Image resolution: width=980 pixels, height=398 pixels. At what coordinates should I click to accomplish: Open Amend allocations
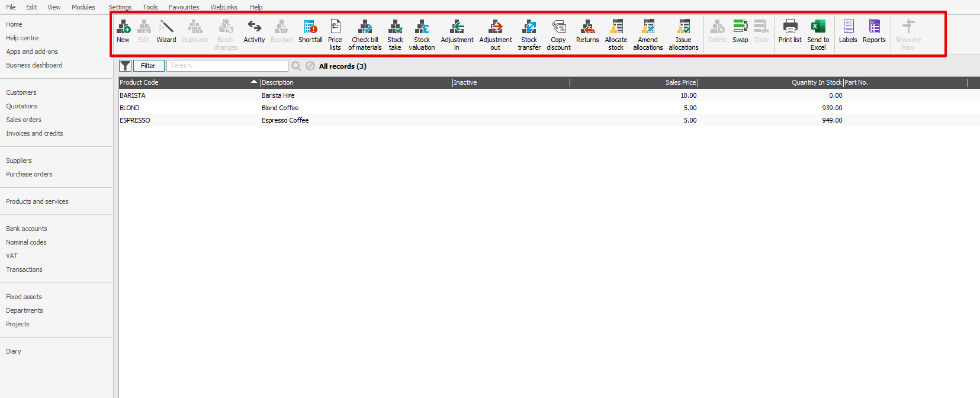(648, 34)
